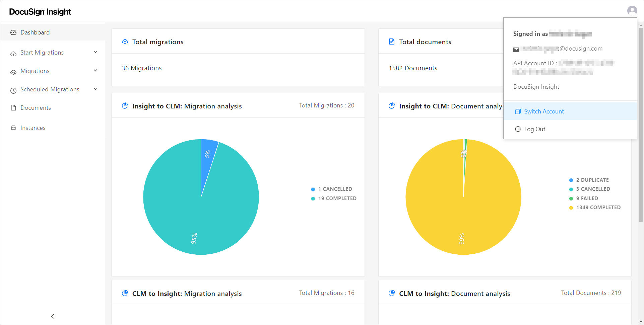The width and height of the screenshot is (644, 325).
Task: Expand the Migrations menu
Action: pyautogui.click(x=95, y=71)
